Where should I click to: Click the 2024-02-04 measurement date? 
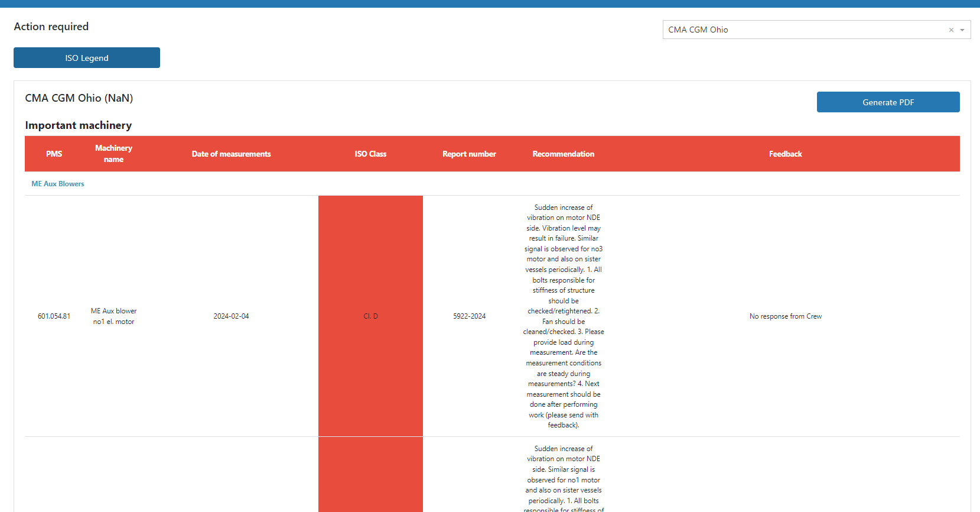[231, 316]
